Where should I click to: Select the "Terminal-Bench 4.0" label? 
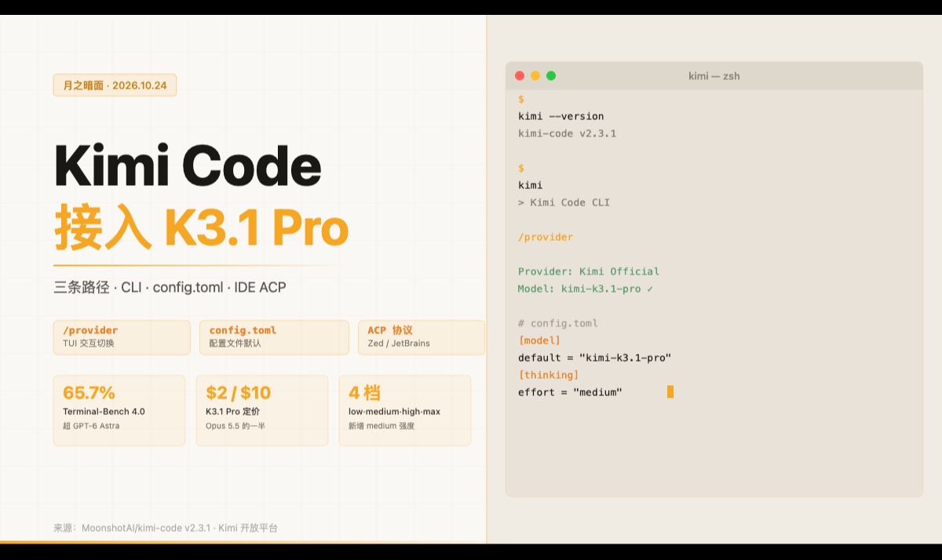coord(104,412)
